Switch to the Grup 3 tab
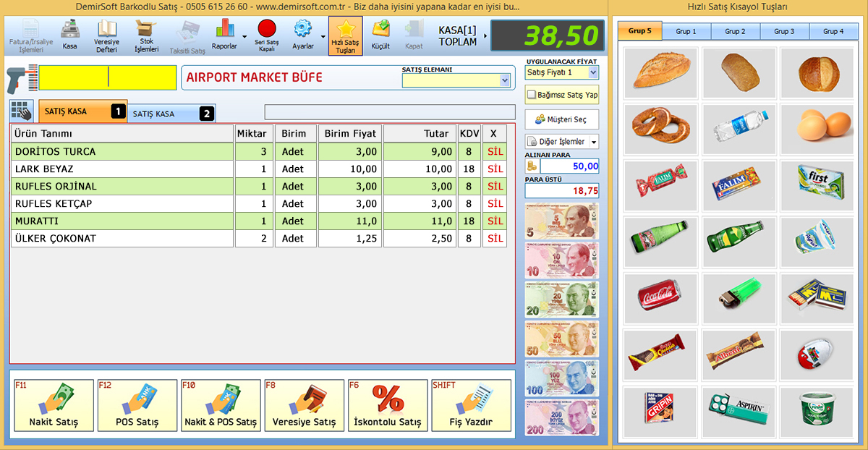 [785, 31]
